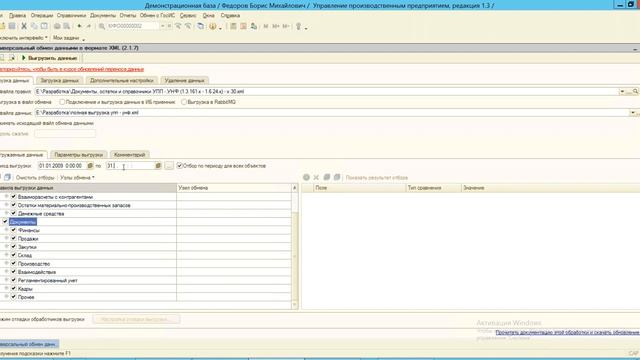Click the page icon left of Выгрузить данные
640x360 pixels.
tap(12, 58)
